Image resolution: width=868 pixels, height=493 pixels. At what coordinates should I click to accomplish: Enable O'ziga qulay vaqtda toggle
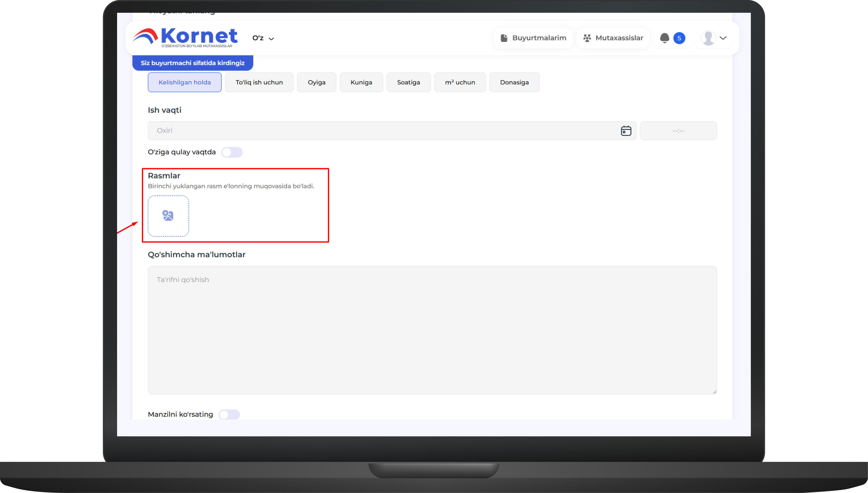point(232,152)
